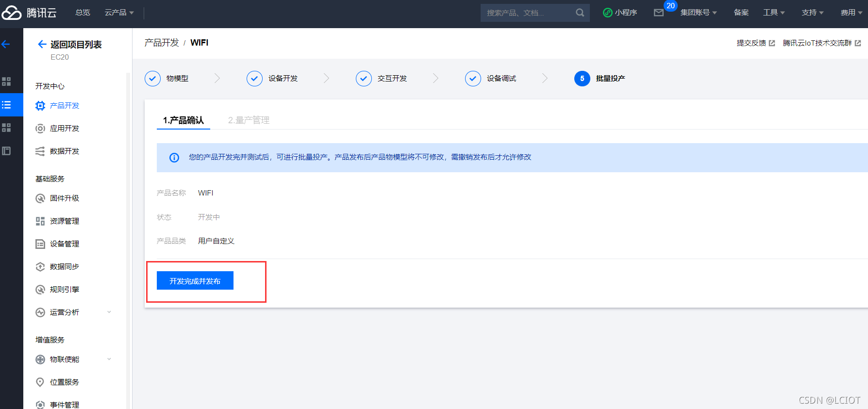Click the 资源管理 icon
The image size is (868, 409).
(40, 221)
